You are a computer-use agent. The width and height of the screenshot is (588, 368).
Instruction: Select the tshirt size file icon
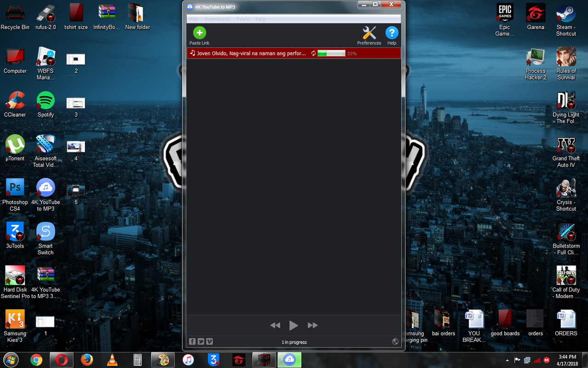[x=76, y=17]
